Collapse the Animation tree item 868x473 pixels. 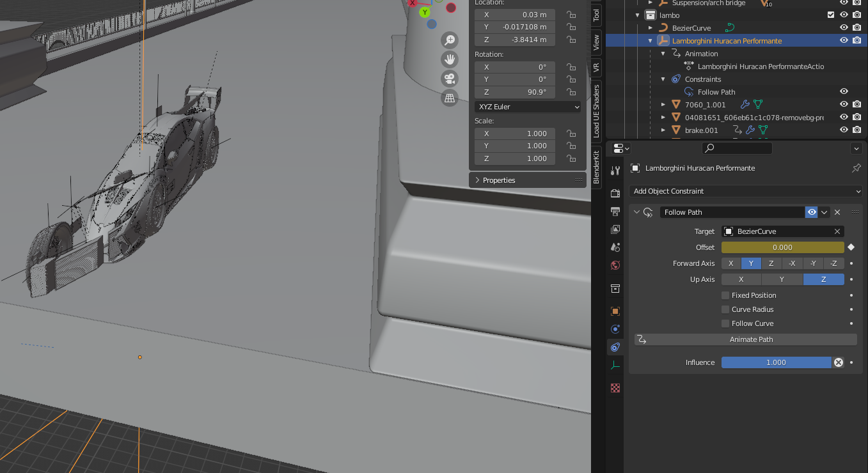(663, 54)
